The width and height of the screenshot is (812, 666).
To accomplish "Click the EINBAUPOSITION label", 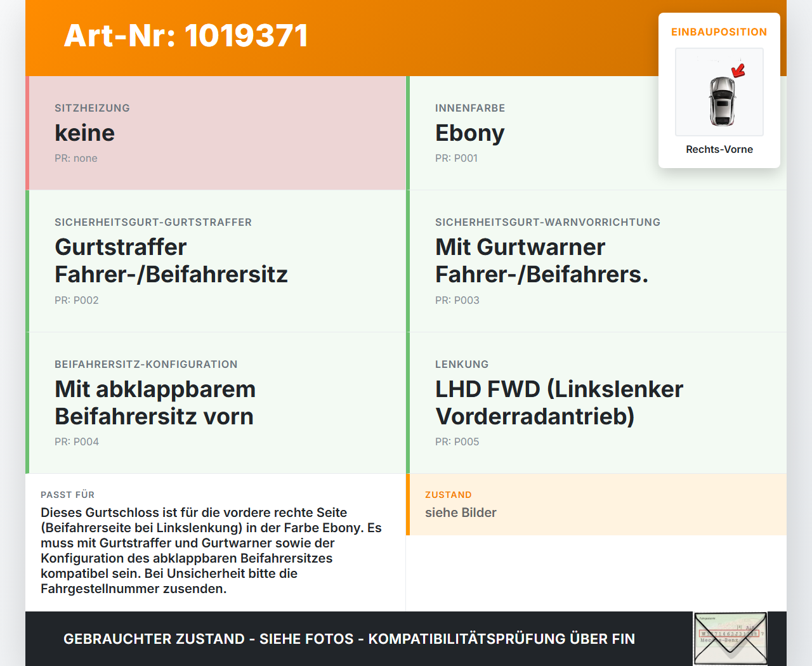I will point(719,32).
